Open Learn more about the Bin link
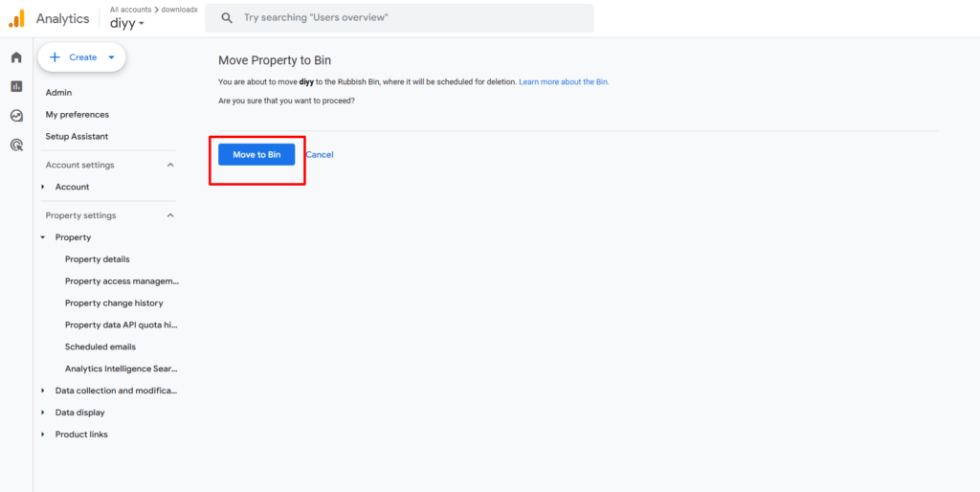This screenshot has width=980, height=492. pyautogui.click(x=564, y=82)
